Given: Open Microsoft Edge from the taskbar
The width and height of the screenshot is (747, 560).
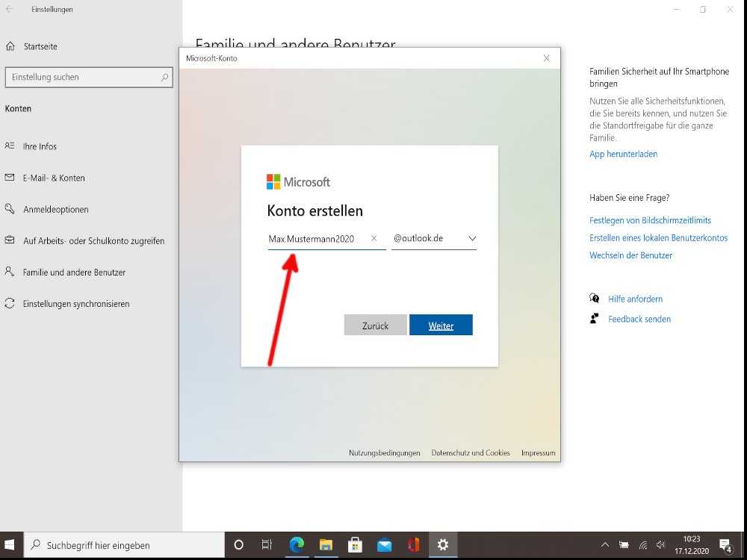Looking at the screenshot, I should 294,545.
